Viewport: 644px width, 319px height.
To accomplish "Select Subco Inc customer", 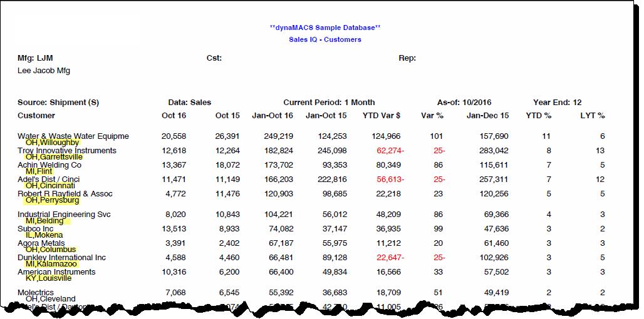I will (35, 229).
